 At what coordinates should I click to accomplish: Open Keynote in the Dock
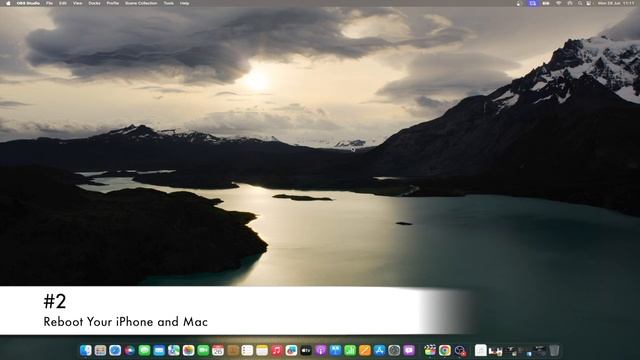(336, 350)
